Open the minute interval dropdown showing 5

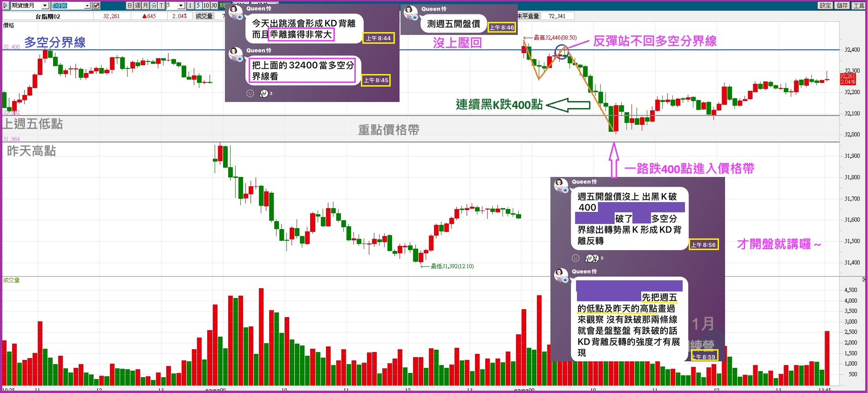[x=181, y=6]
